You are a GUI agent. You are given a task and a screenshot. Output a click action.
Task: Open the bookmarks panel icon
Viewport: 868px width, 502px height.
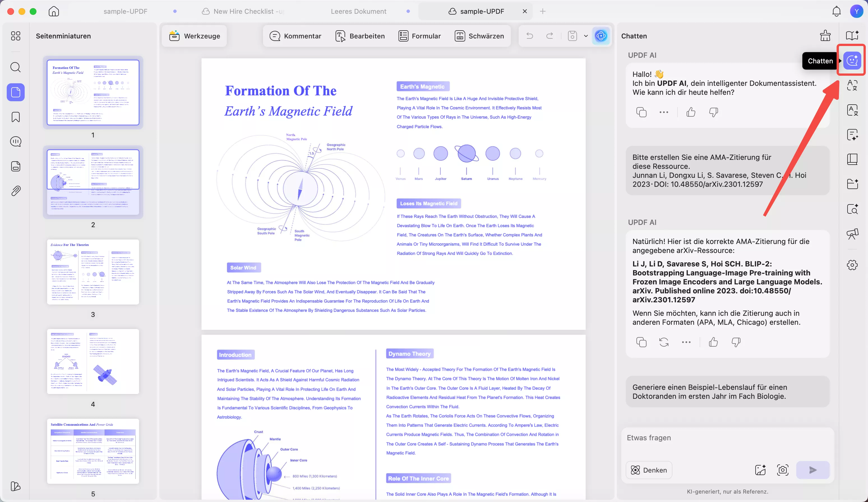15,117
